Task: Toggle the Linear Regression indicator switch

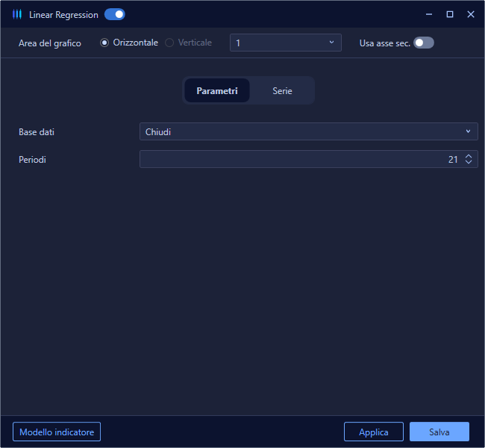Action: (114, 14)
